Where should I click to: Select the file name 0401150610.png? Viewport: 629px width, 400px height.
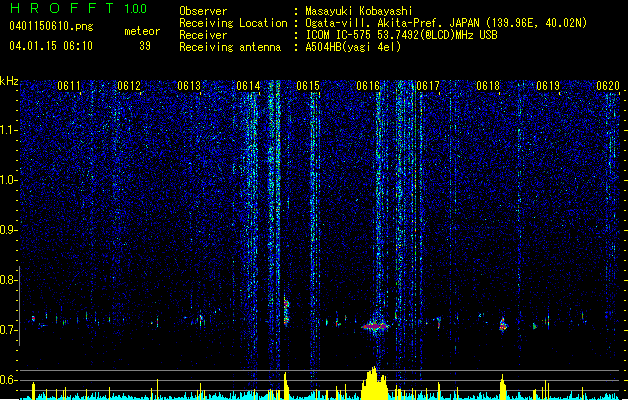(x=51, y=26)
